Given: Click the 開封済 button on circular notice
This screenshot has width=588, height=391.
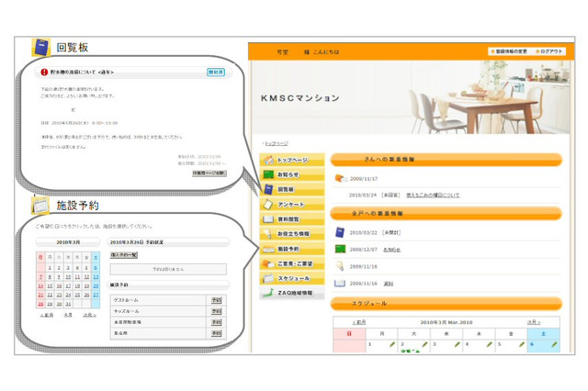Looking at the screenshot, I should (x=216, y=72).
